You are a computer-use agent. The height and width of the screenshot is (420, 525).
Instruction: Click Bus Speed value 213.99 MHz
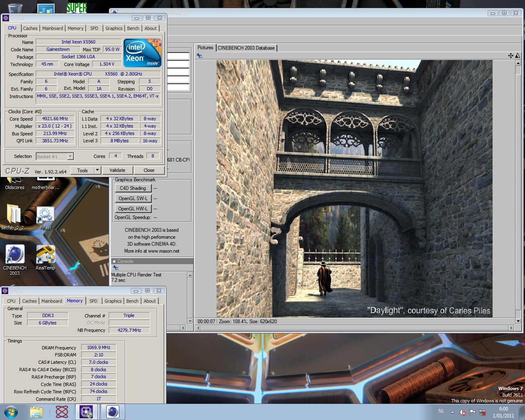coord(55,133)
